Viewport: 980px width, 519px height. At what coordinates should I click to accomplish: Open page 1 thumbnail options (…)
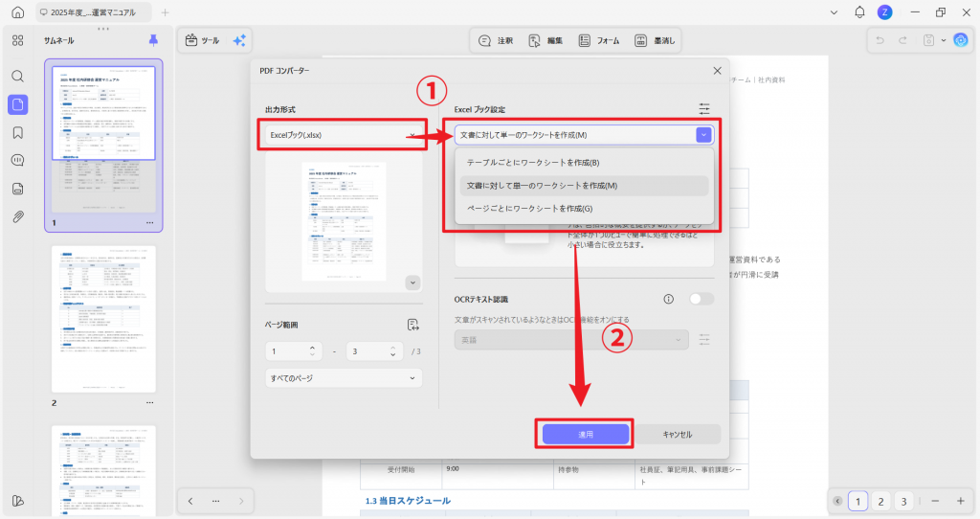pos(150,222)
